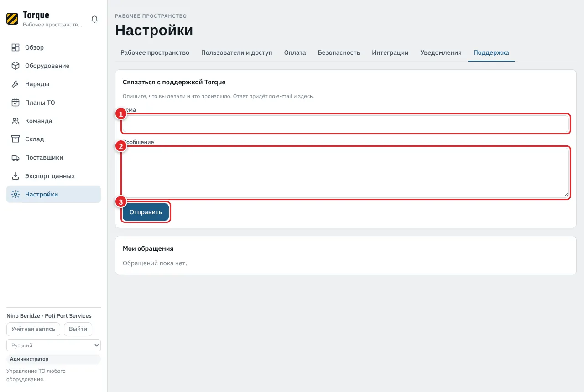
Task: Open the Команда sidebar link
Action: pyautogui.click(x=53, y=121)
